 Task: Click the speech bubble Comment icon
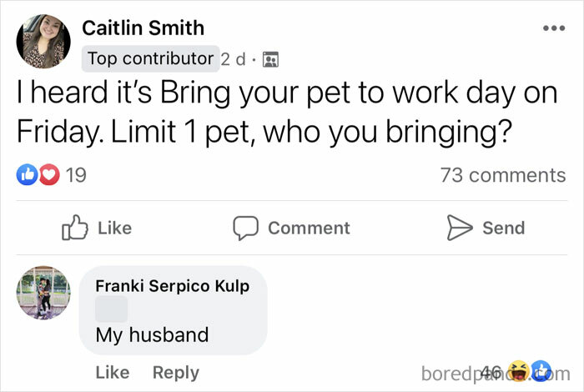[245, 228]
